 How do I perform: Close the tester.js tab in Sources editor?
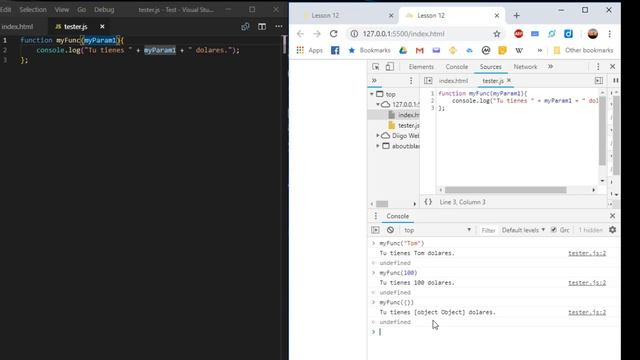509,80
